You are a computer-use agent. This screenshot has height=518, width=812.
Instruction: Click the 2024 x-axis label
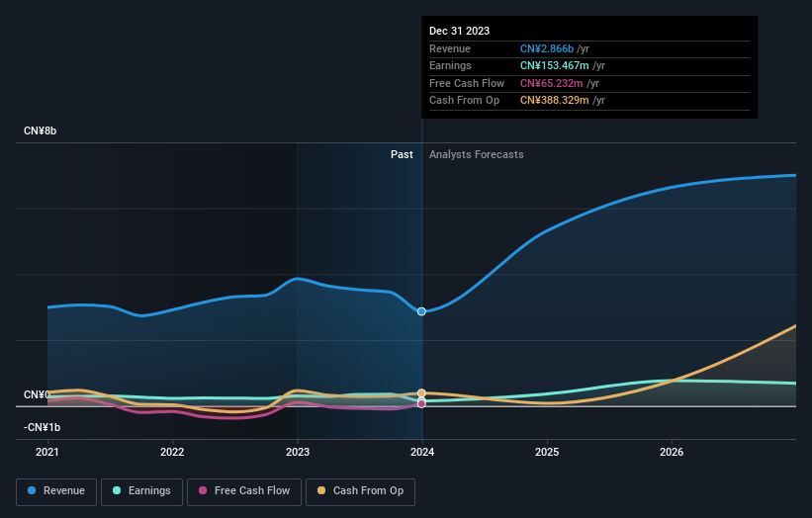coord(422,452)
